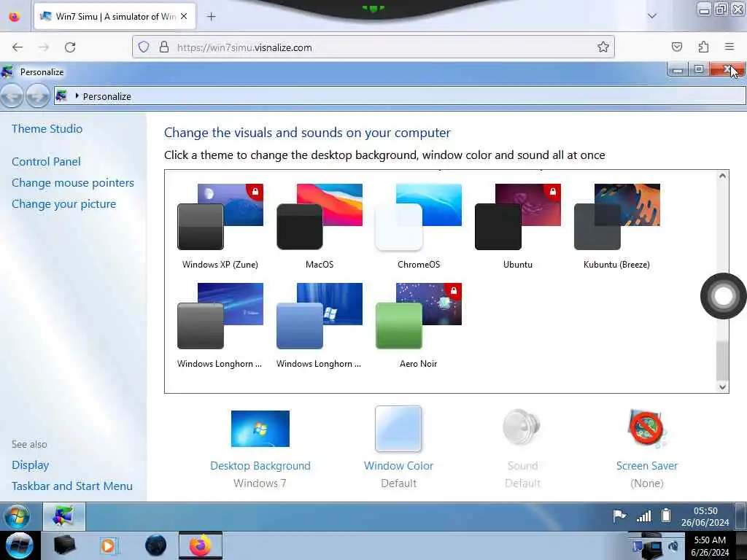
Task: Select the blue Windows Longhorn theme
Action: click(319, 326)
